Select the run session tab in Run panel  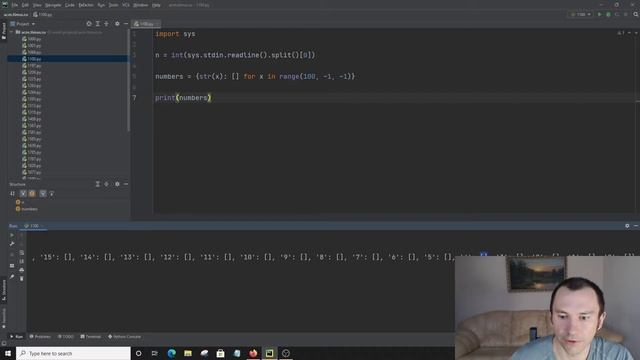coord(34,226)
